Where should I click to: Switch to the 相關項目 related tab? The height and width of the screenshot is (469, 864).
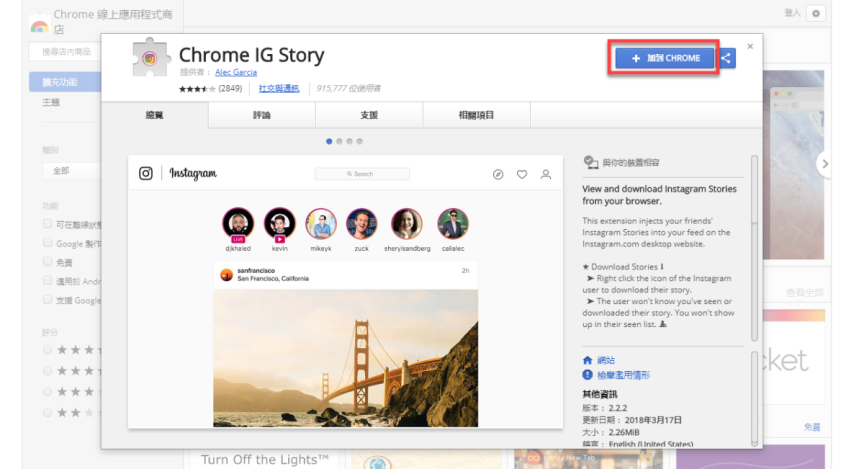coord(477,115)
